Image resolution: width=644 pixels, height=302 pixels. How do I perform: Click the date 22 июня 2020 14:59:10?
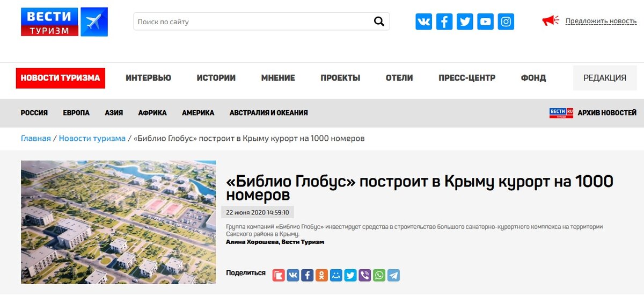[x=258, y=212]
